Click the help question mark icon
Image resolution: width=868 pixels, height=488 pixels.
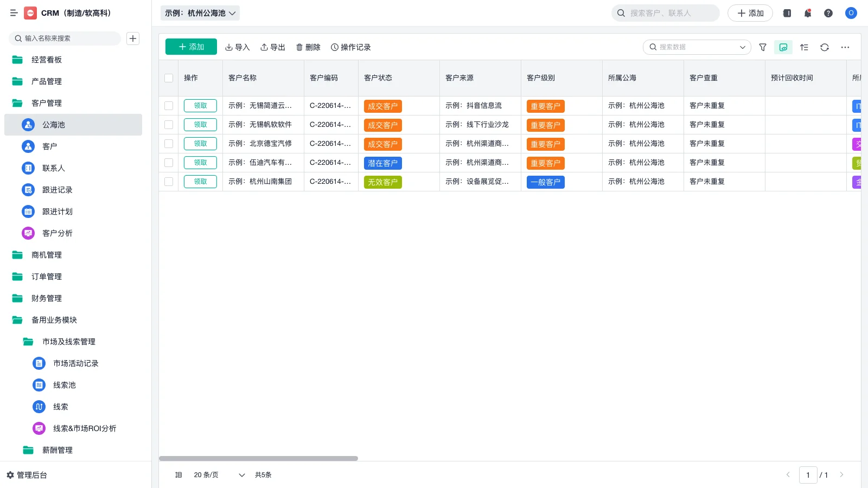pos(828,13)
